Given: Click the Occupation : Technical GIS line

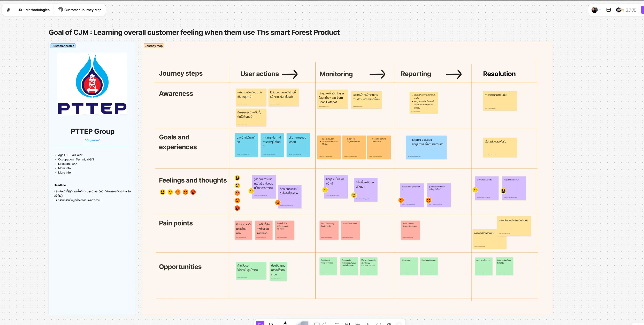Looking at the screenshot, I should click(76, 159).
